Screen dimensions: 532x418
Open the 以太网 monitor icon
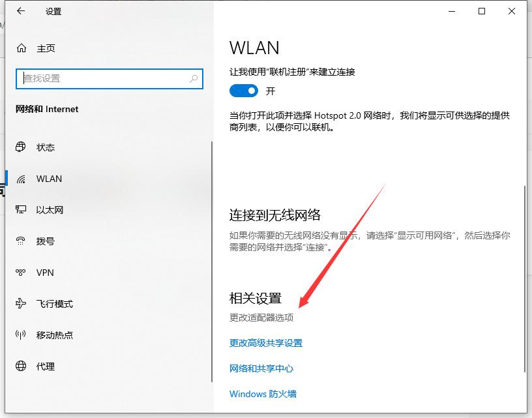click(x=21, y=210)
